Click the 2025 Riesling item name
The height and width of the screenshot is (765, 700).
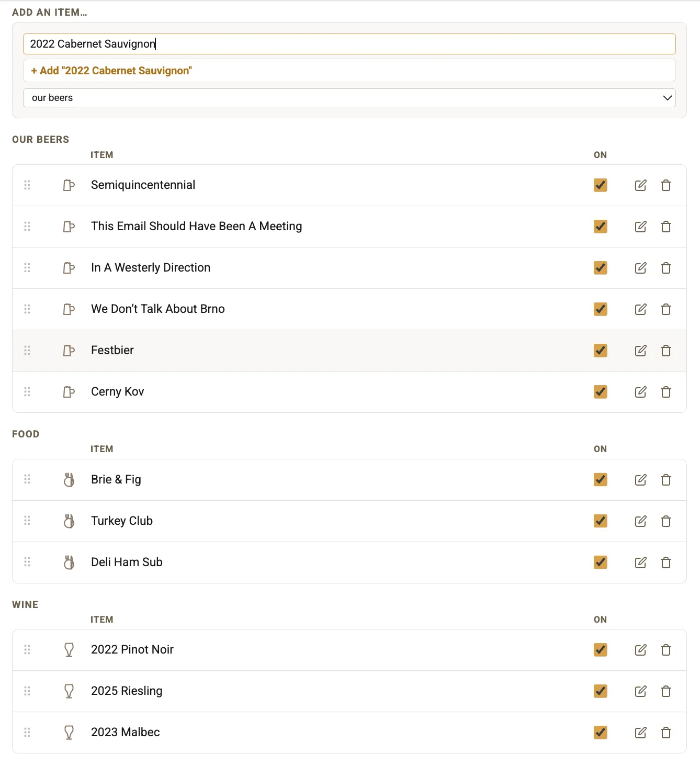127,691
